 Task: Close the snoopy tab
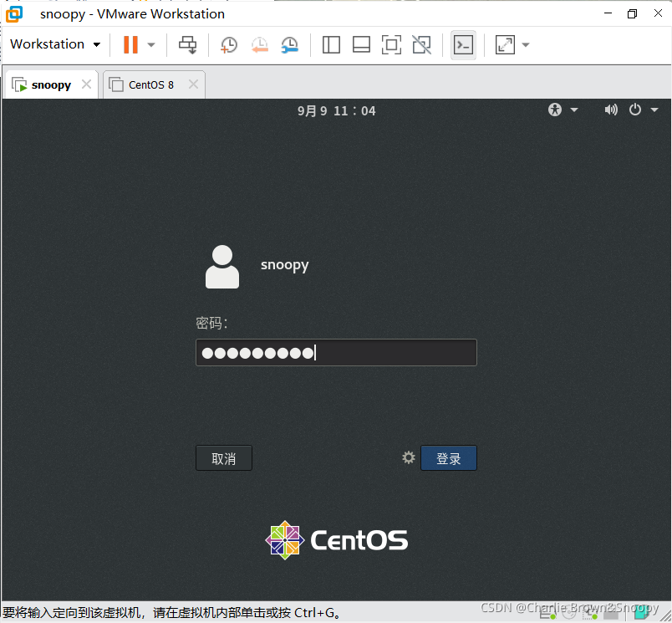[x=87, y=84]
